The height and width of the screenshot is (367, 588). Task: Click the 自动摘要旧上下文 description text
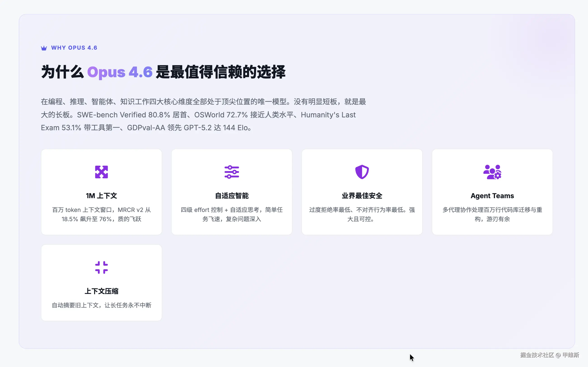pyautogui.click(x=101, y=305)
